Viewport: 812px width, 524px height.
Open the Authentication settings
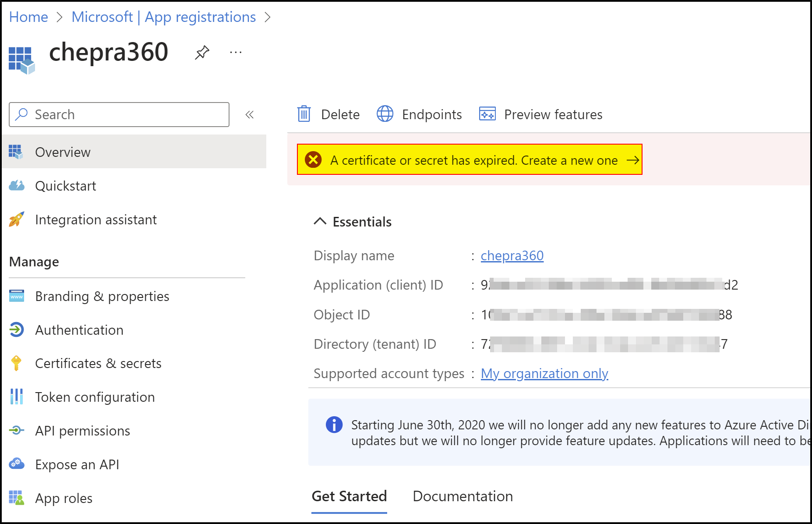(79, 330)
